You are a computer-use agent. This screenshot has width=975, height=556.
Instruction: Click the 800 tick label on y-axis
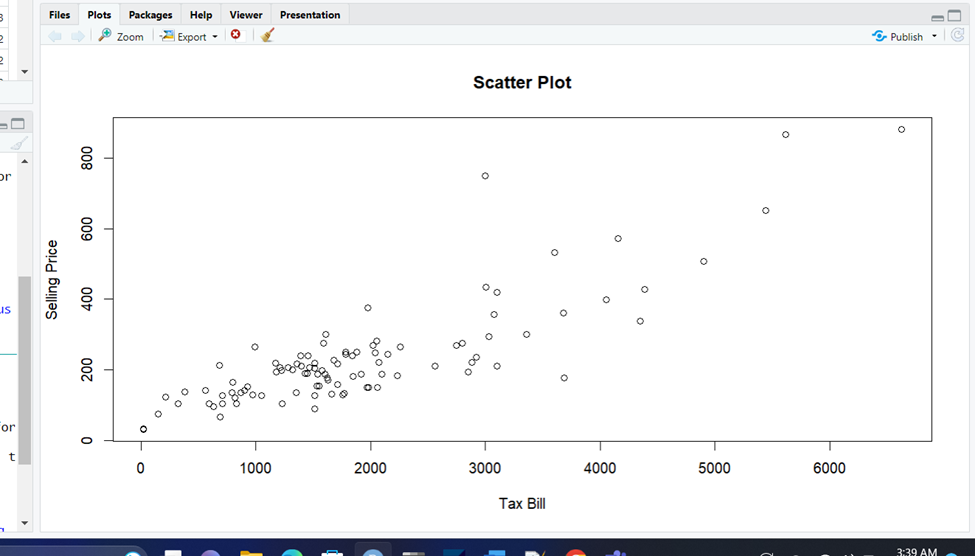[86, 158]
